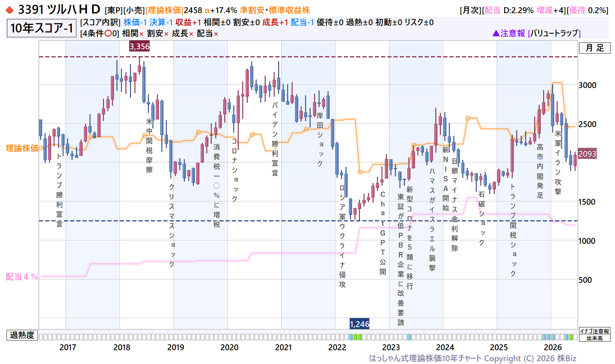The width and height of the screenshot is (615, 364).
Task: Click the 過熱度 label box
Action: pyautogui.click(x=22, y=335)
